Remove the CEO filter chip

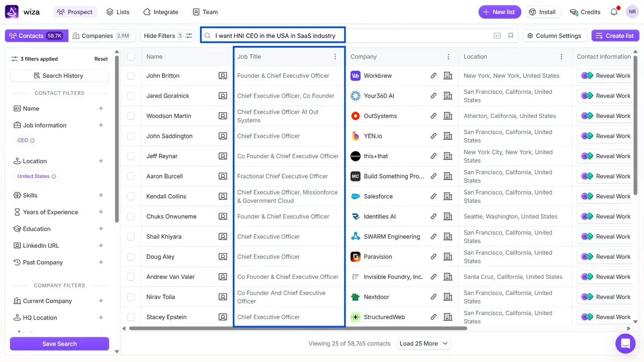pos(32,141)
